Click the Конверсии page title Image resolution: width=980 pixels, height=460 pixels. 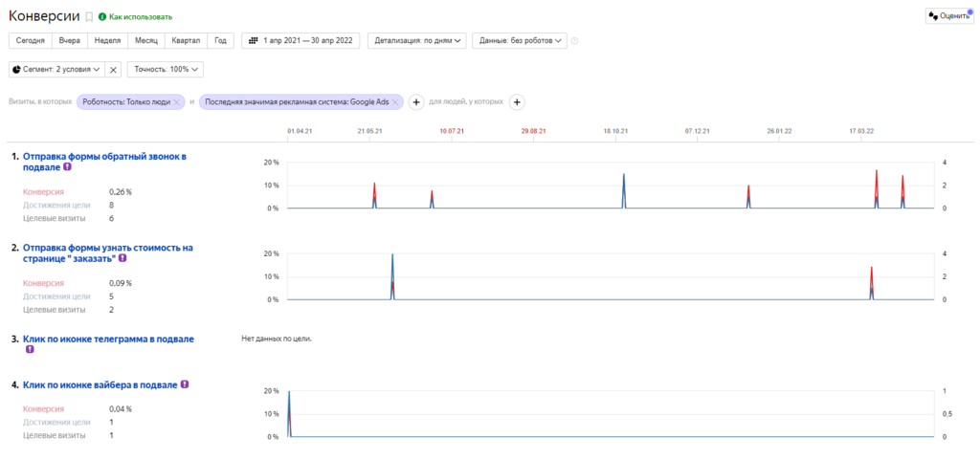click(44, 16)
